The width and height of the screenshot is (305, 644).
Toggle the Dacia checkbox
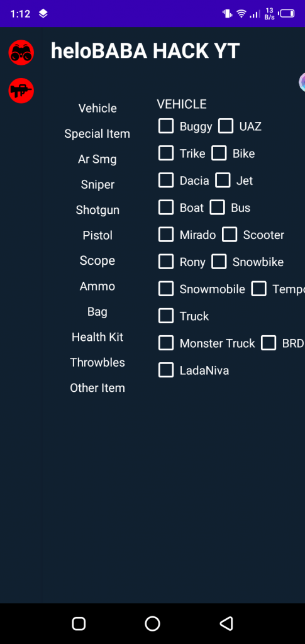[166, 180]
